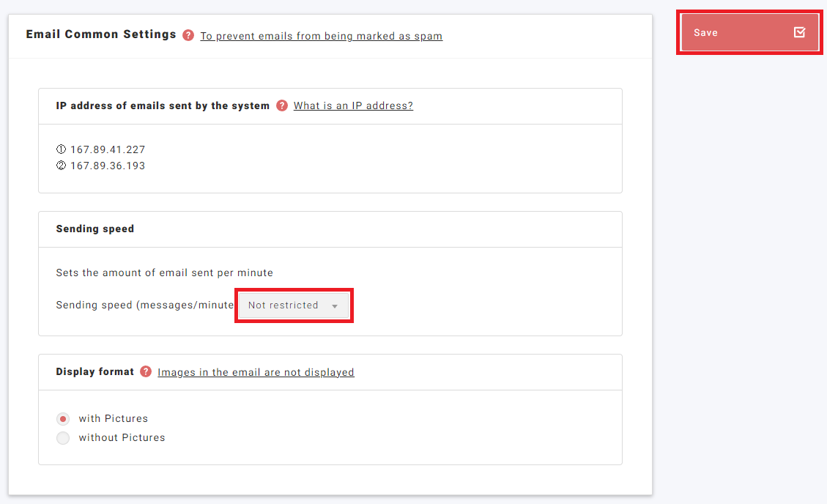The width and height of the screenshot is (827, 504).
Task: Click the first IP address 167.89.41.227
Action: click(x=108, y=149)
